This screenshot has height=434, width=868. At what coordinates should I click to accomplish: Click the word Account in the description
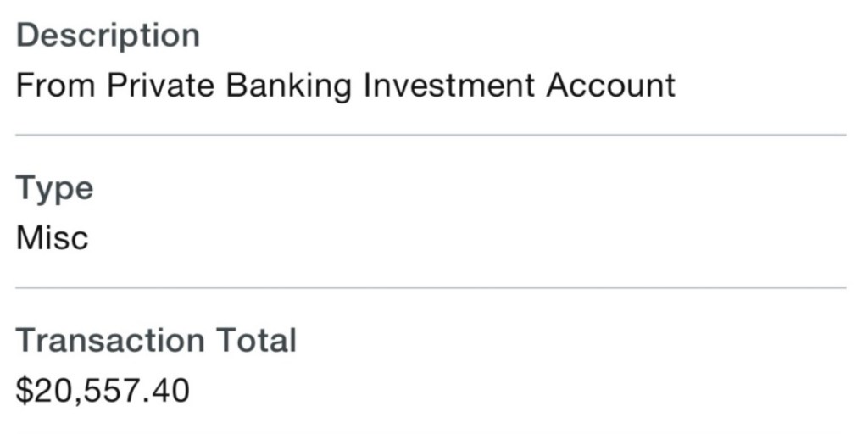click(610, 86)
